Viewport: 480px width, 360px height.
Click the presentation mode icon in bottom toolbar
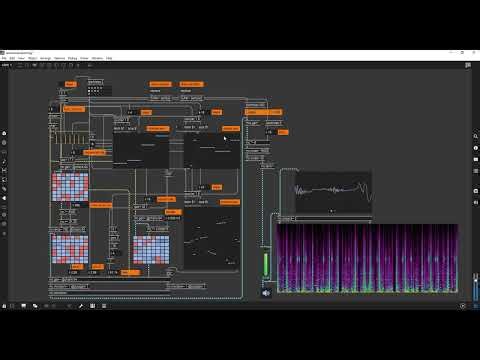(24, 306)
